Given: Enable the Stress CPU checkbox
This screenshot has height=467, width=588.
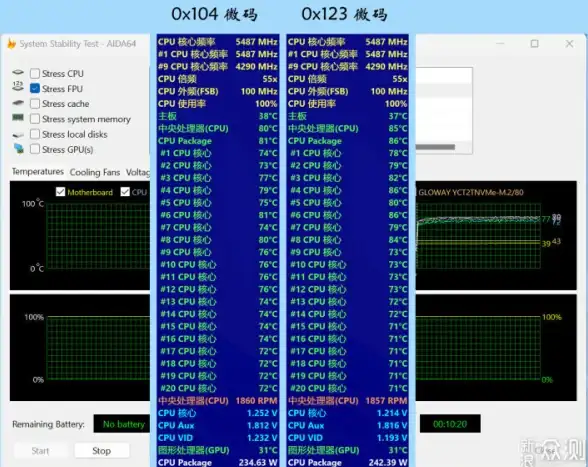Looking at the screenshot, I should point(35,73).
